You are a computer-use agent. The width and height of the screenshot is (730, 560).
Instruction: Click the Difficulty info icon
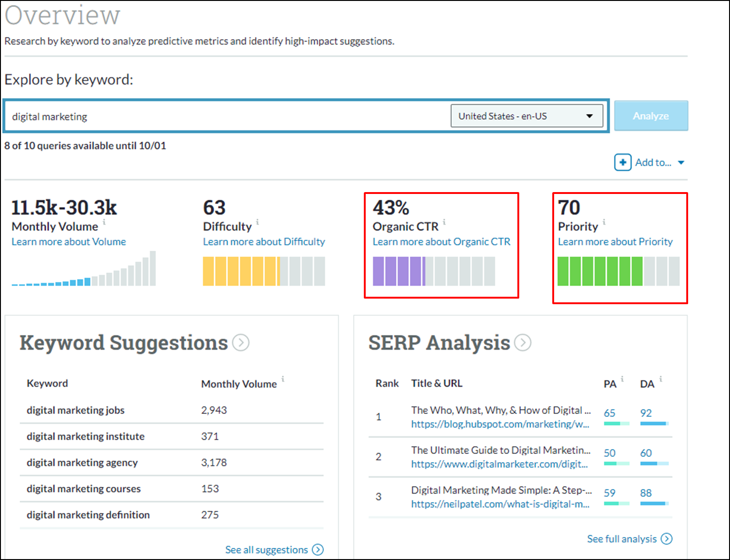point(258,222)
